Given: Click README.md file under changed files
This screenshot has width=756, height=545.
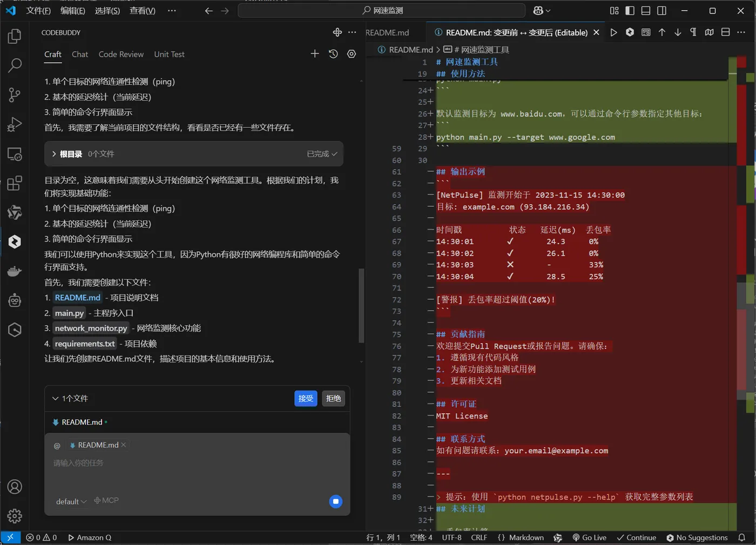Looking at the screenshot, I should tap(81, 422).
